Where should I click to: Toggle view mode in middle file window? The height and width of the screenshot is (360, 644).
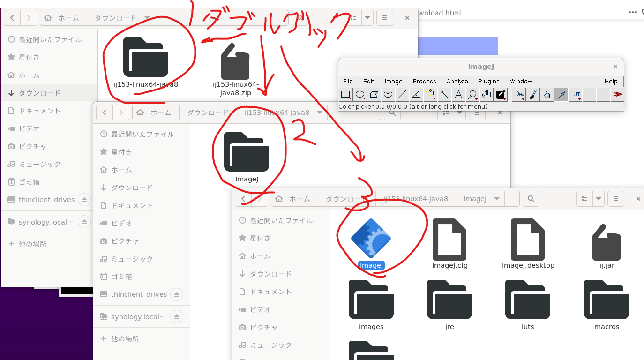(x=446, y=112)
